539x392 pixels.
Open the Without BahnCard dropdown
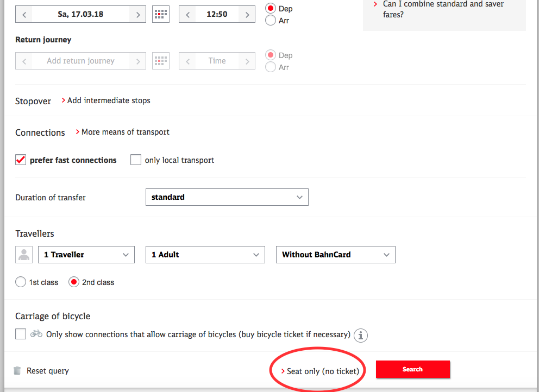(335, 255)
